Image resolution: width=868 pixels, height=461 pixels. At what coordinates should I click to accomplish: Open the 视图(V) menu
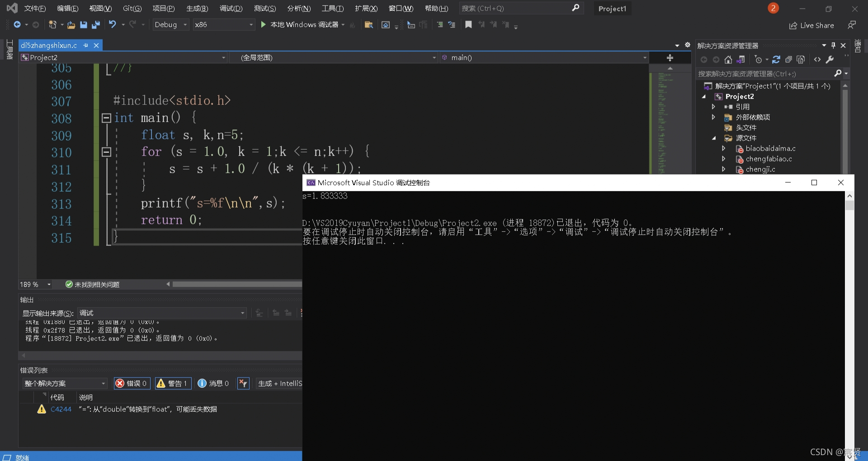point(100,8)
